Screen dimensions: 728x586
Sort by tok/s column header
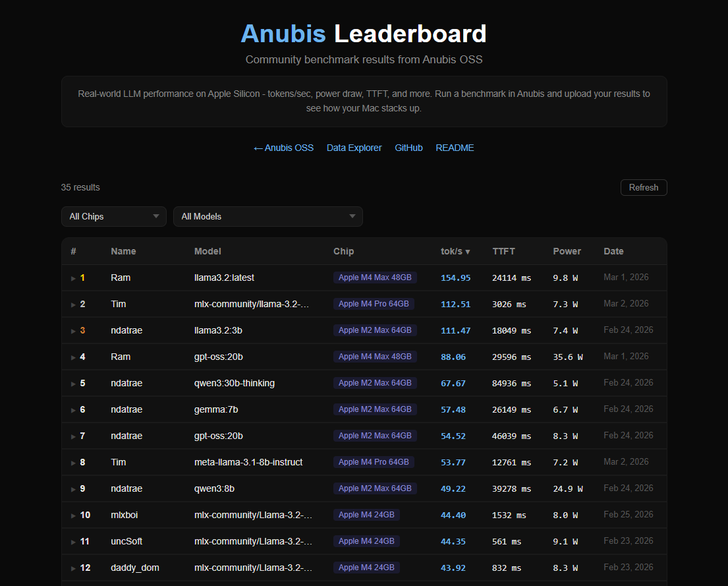[455, 251]
